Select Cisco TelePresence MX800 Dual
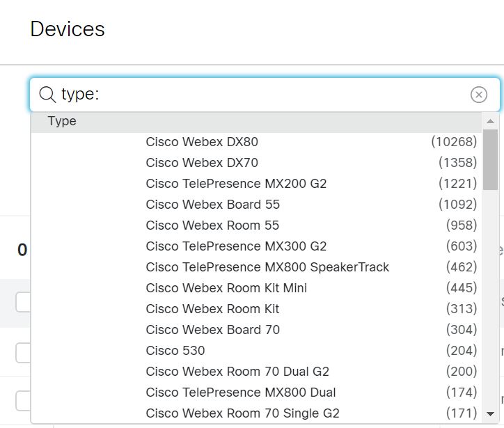Screen dimensions: 504x428 [x=256, y=393]
